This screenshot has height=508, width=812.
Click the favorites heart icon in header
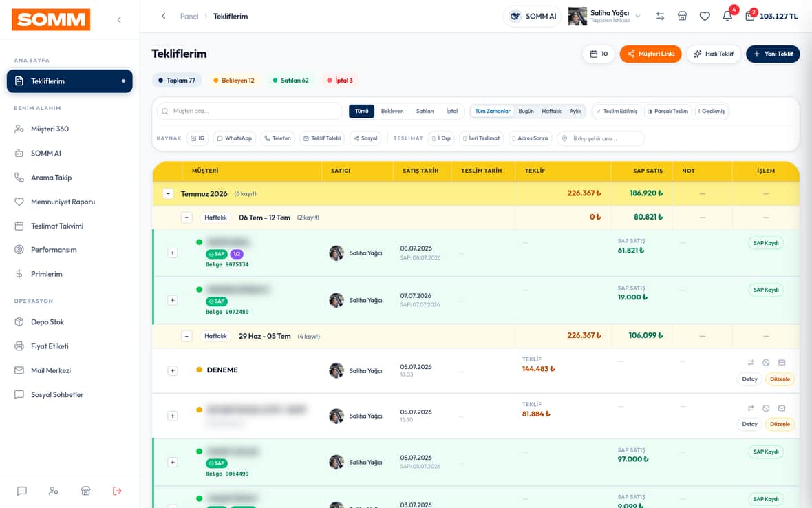tap(704, 16)
